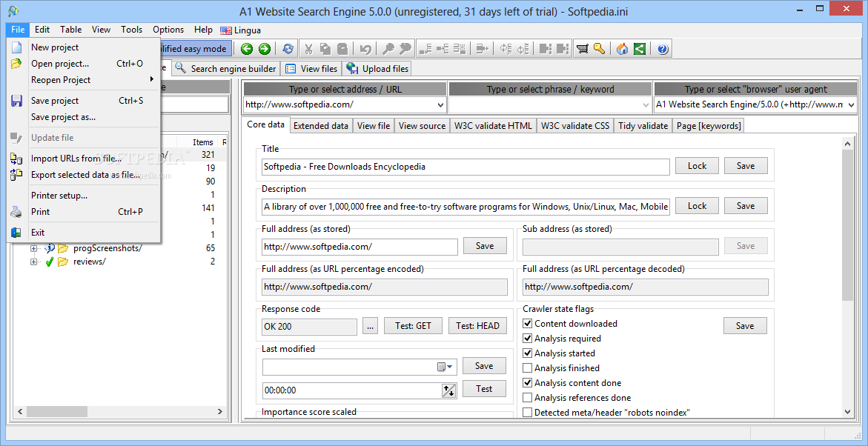Image resolution: width=868 pixels, height=446 pixels.
Task: Click into the Title text field
Action: click(466, 166)
